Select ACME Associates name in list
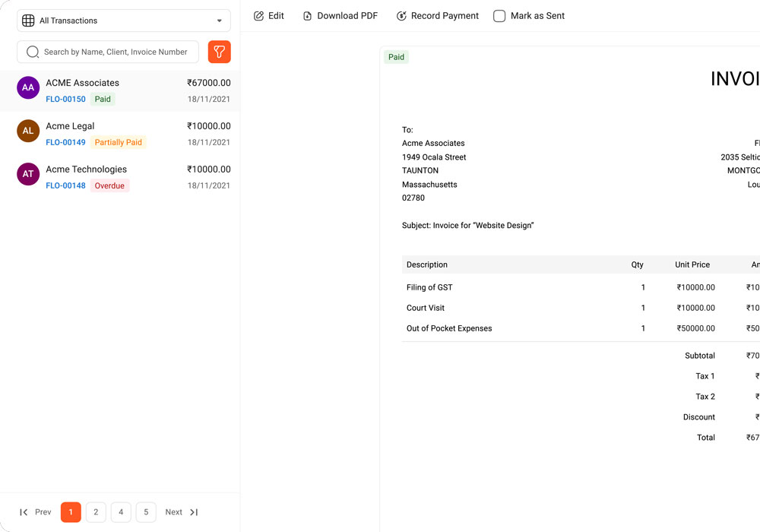The height and width of the screenshot is (532, 760). pos(82,83)
